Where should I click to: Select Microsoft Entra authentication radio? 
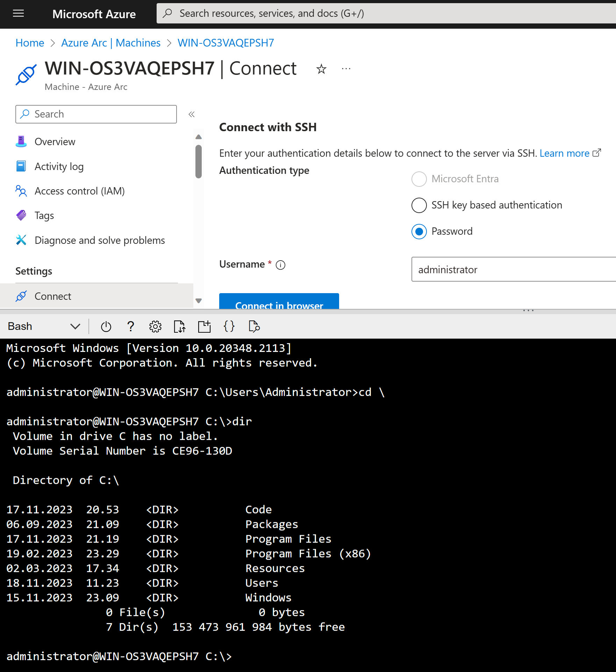point(419,179)
